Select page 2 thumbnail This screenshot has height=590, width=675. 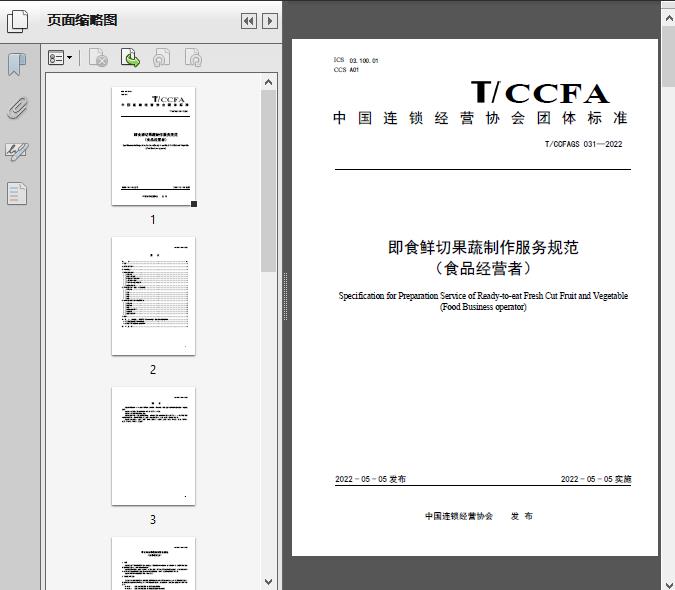click(153, 296)
